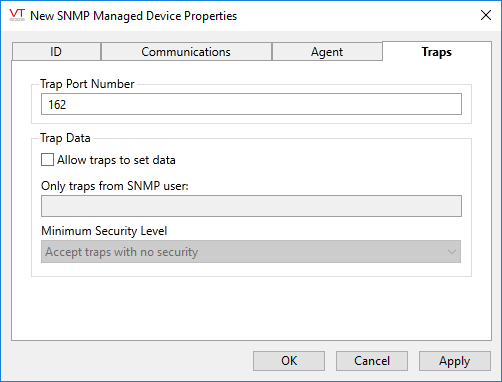This screenshot has width=502, height=382.
Task: Click the Trap Port Number group label
Action: [x=87, y=84]
